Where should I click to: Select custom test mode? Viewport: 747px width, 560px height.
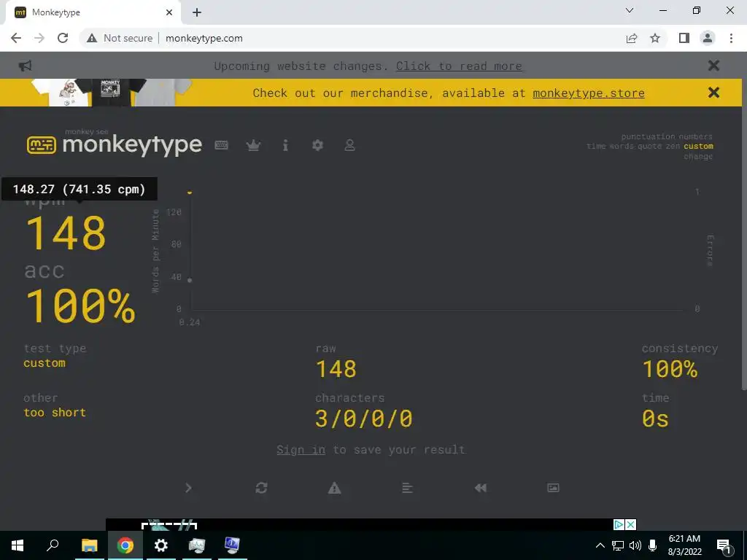(x=698, y=146)
